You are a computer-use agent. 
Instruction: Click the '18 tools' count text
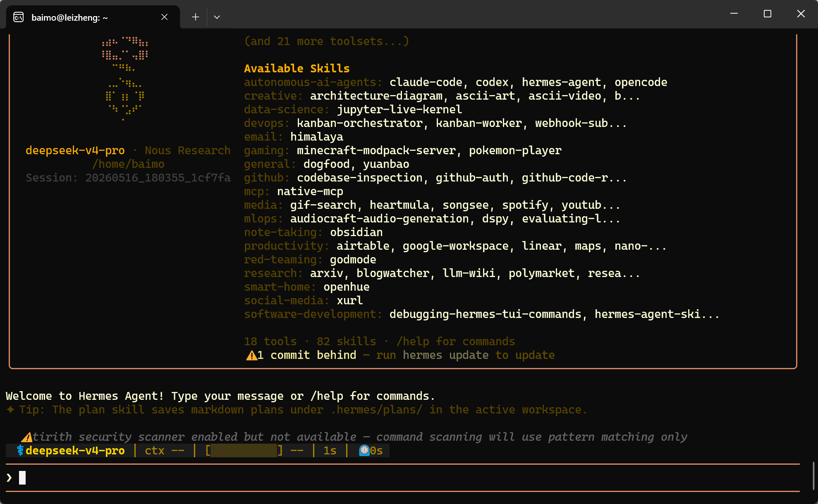pos(270,342)
